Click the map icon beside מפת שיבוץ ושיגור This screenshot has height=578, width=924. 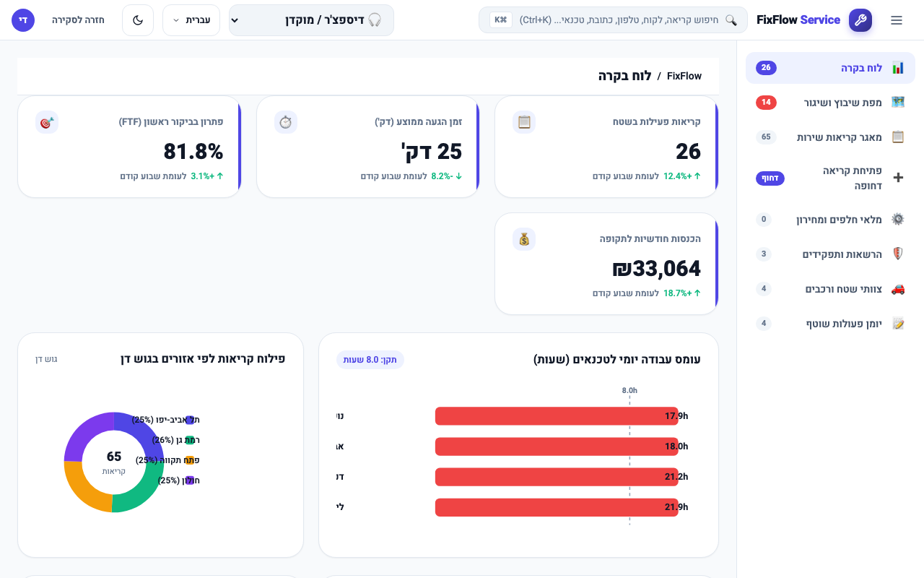(x=898, y=103)
